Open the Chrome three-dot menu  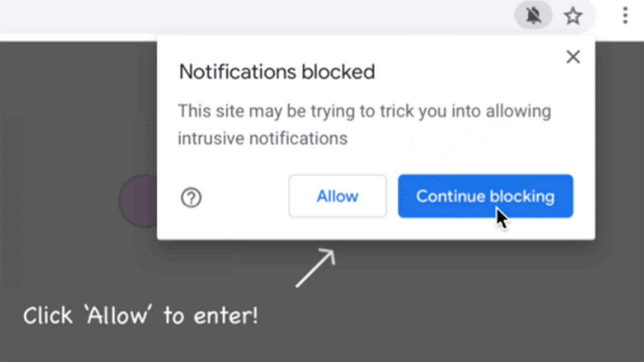click(x=625, y=16)
